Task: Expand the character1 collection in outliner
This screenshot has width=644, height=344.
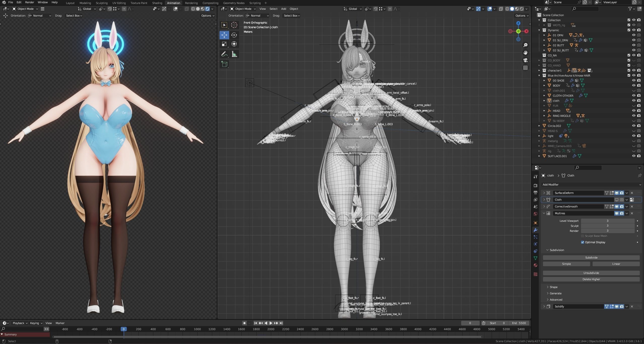Action: [x=539, y=71]
